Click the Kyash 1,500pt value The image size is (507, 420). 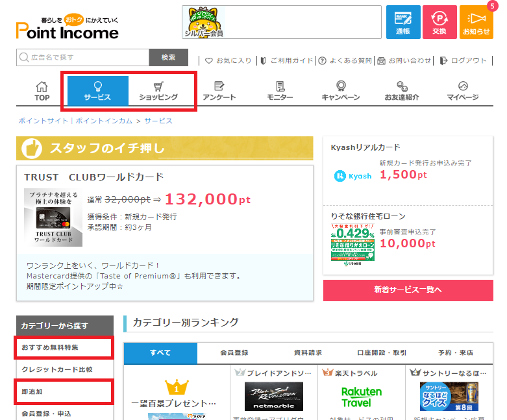[x=403, y=175]
